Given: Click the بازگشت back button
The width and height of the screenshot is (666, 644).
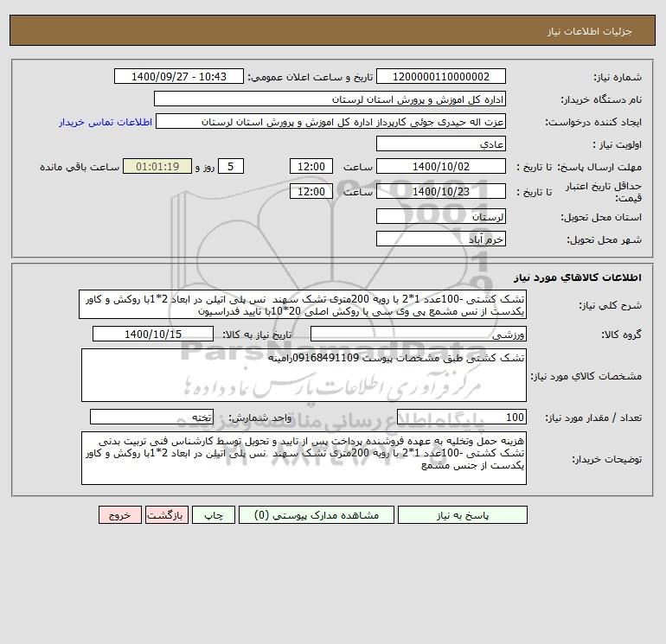Looking at the screenshot, I should [166, 515].
